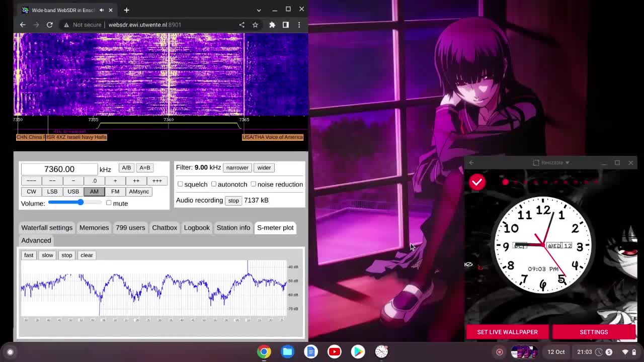The height and width of the screenshot is (362, 644).
Task: Open the Logbook tab
Action: click(197, 228)
